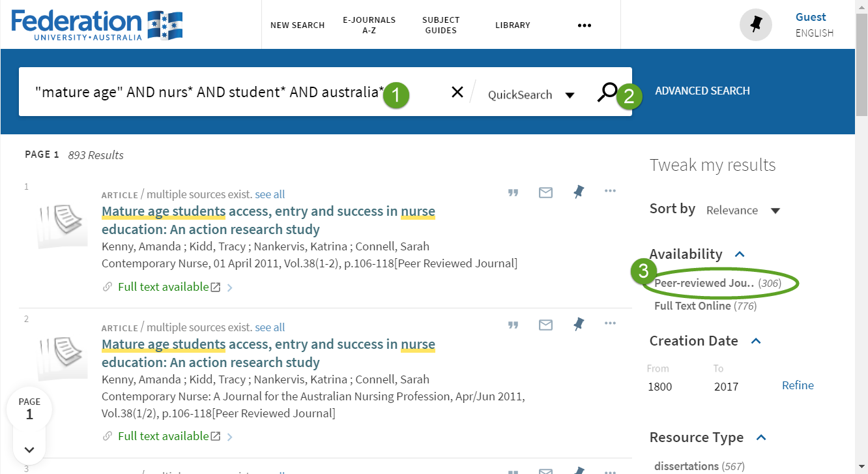Apply date range with the Refine button
868x474 pixels.
[x=798, y=385]
